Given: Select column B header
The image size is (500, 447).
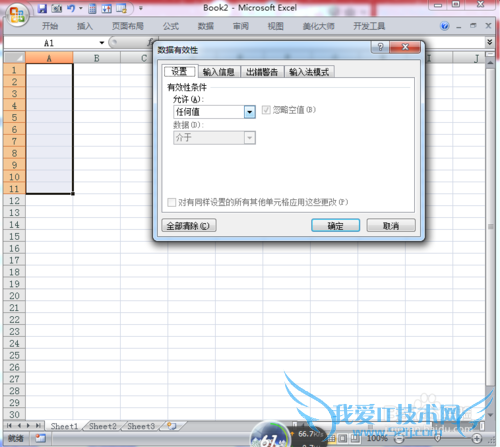Looking at the screenshot, I should (x=97, y=58).
